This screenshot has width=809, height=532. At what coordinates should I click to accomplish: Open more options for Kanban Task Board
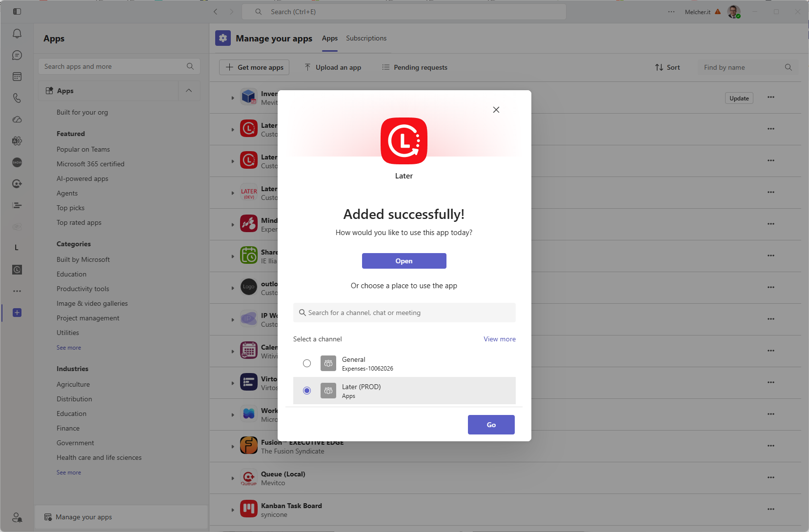(771, 509)
